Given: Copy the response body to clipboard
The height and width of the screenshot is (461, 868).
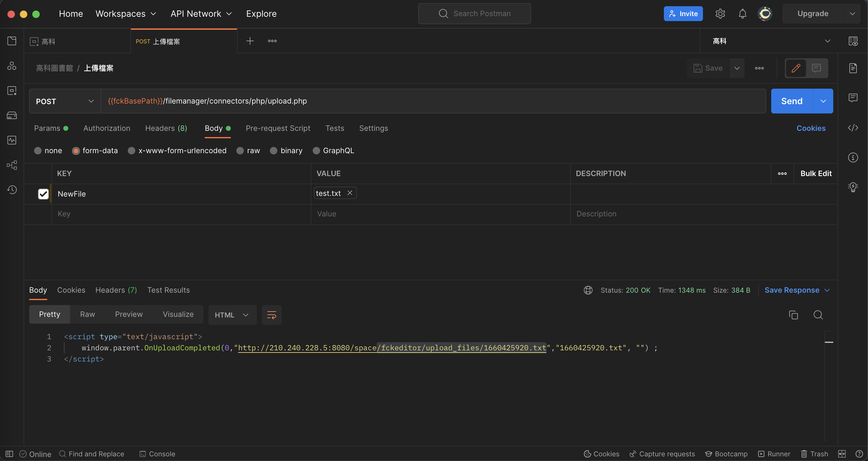Looking at the screenshot, I should click(793, 315).
